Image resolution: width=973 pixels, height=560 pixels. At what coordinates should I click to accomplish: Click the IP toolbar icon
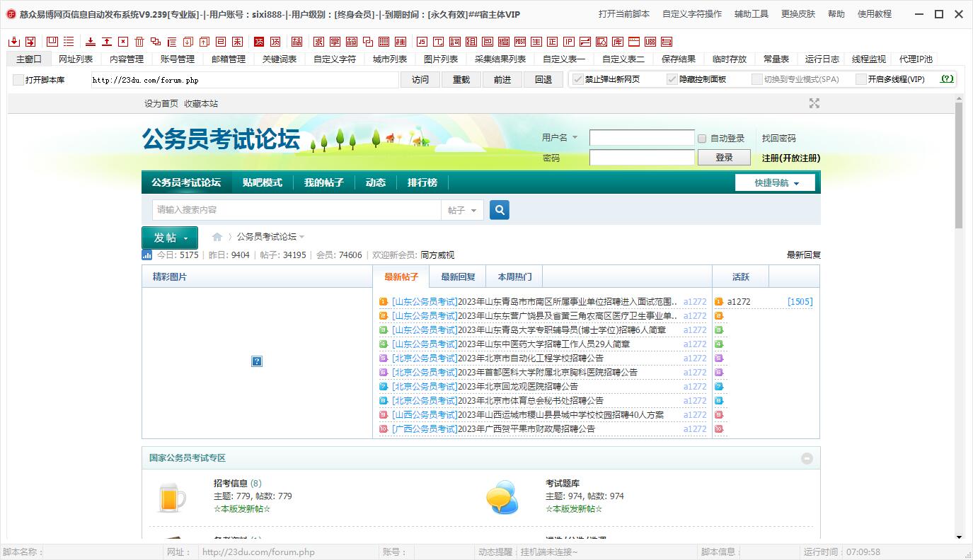[569, 42]
